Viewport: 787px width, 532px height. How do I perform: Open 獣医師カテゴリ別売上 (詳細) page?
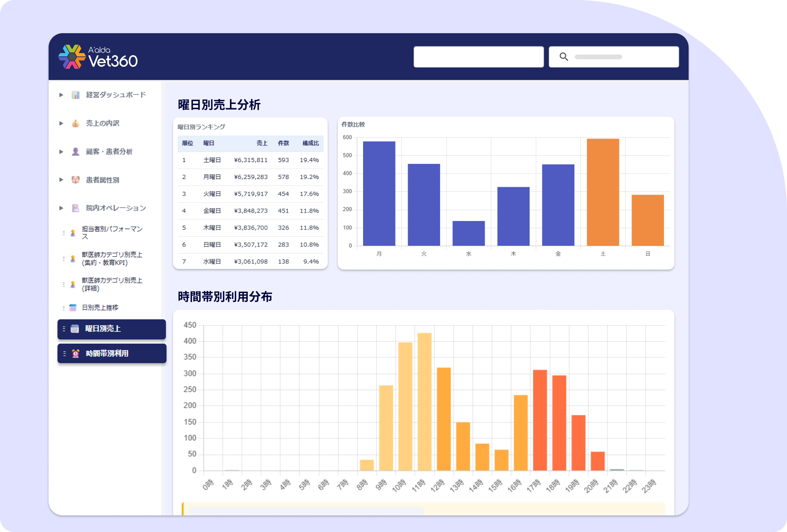click(x=112, y=284)
